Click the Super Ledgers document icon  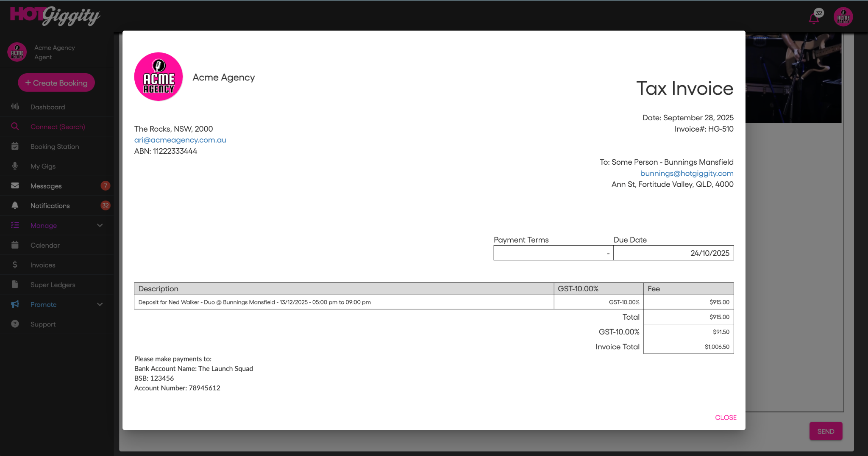[15, 285]
